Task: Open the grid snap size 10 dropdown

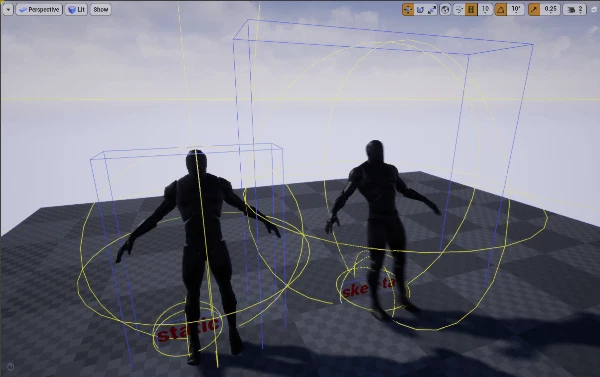Action: (x=485, y=10)
